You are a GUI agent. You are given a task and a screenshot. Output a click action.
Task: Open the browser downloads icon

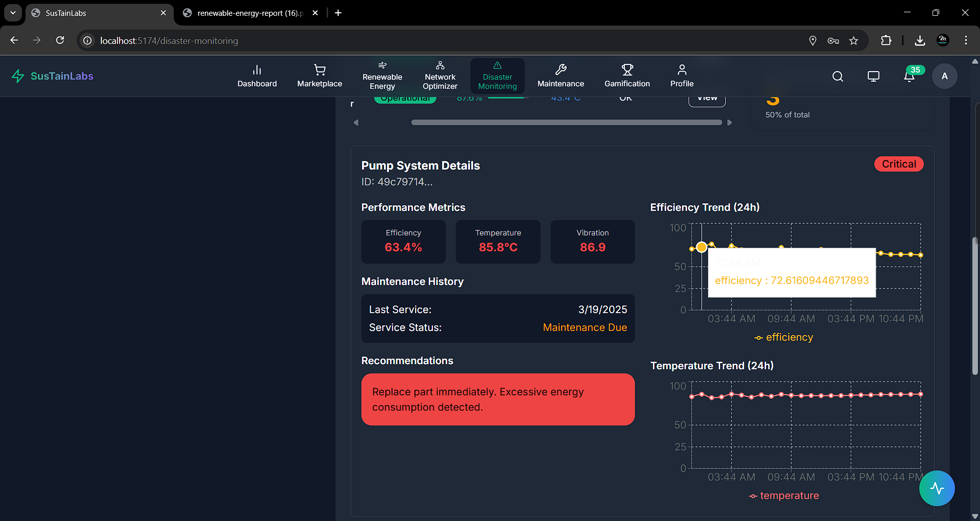point(920,40)
